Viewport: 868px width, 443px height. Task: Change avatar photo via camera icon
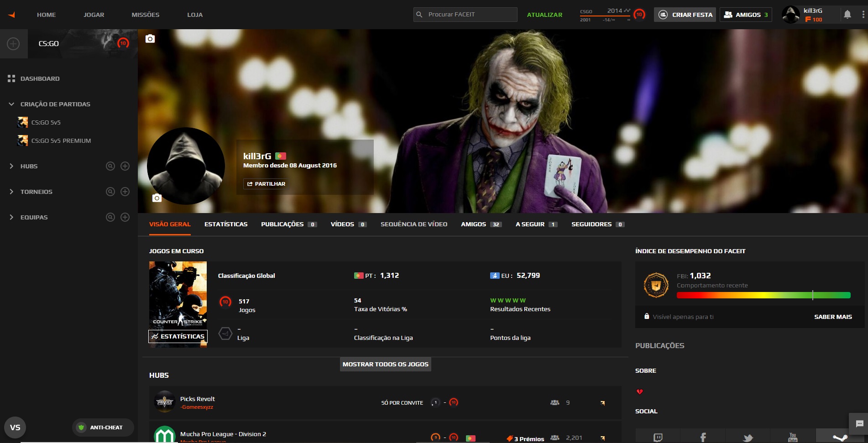(x=157, y=198)
